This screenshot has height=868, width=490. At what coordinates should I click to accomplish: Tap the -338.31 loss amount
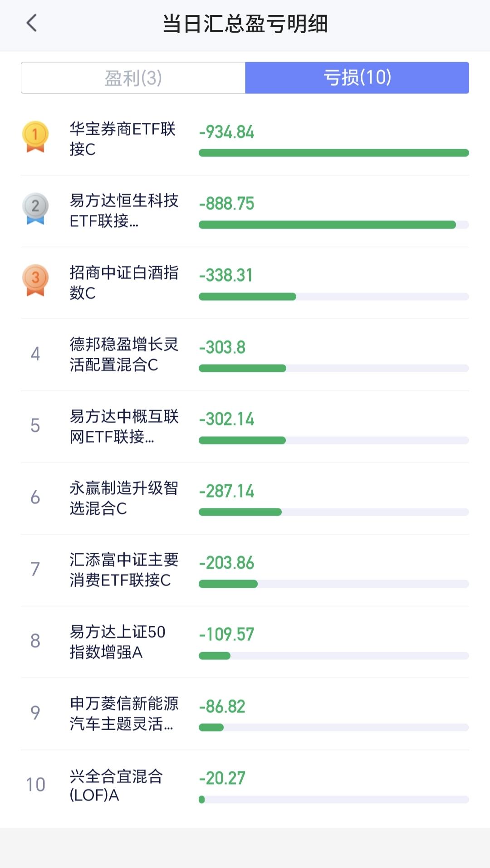[226, 275]
